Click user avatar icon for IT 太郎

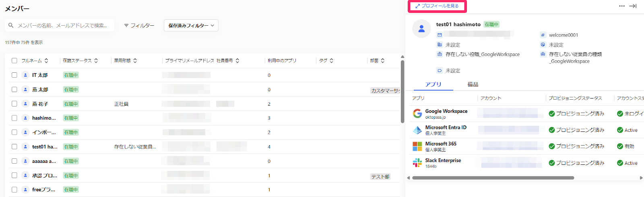point(25,75)
